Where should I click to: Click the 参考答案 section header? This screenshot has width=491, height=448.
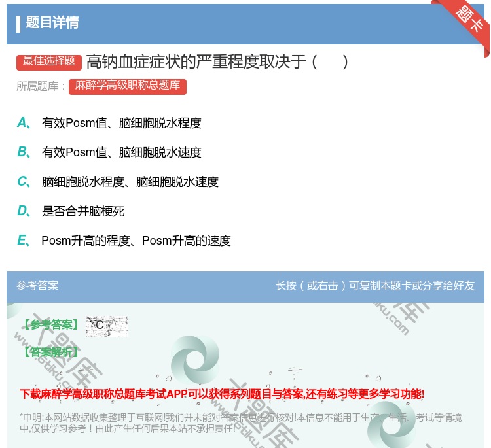[x=37, y=286]
